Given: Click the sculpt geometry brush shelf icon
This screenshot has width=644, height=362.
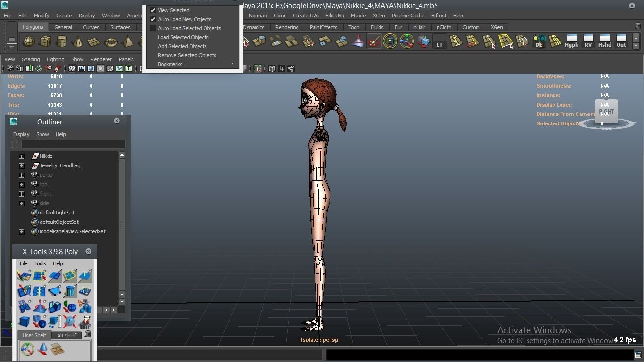Looking at the screenshot, I should click(x=374, y=41).
